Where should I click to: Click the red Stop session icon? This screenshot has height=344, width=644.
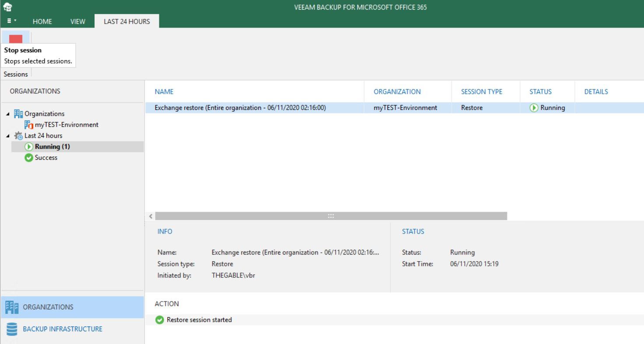click(x=16, y=39)
